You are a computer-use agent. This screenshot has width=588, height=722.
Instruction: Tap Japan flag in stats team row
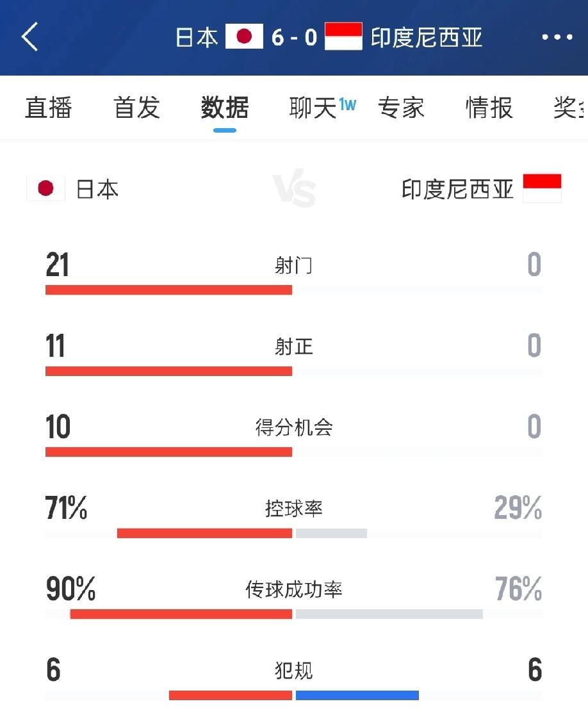pos(45,188)
